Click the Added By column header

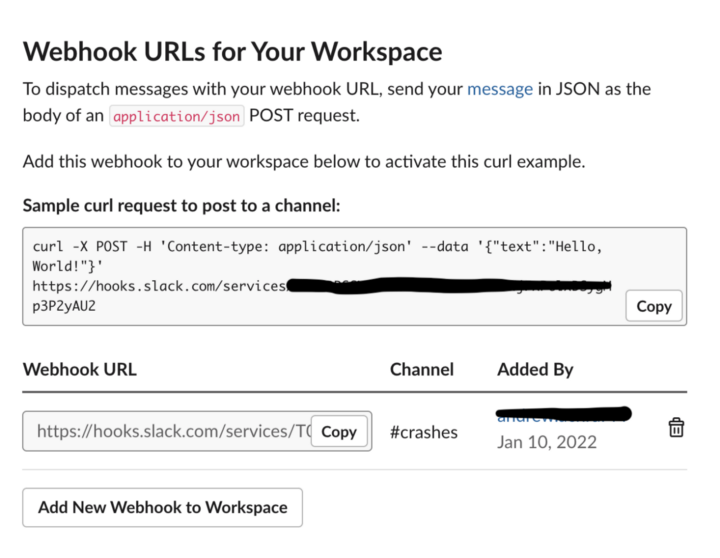pyautogui.click(x=535, y=370)
